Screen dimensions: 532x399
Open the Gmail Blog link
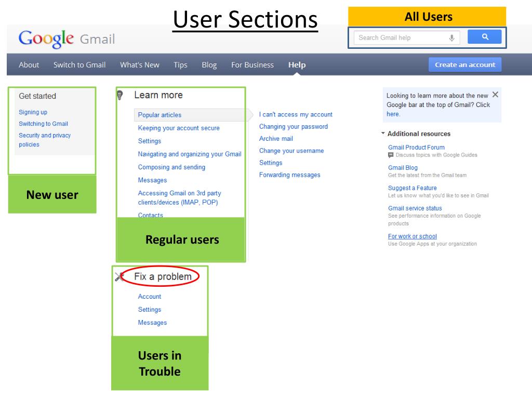pyautogui.click(x=403, y=168)
